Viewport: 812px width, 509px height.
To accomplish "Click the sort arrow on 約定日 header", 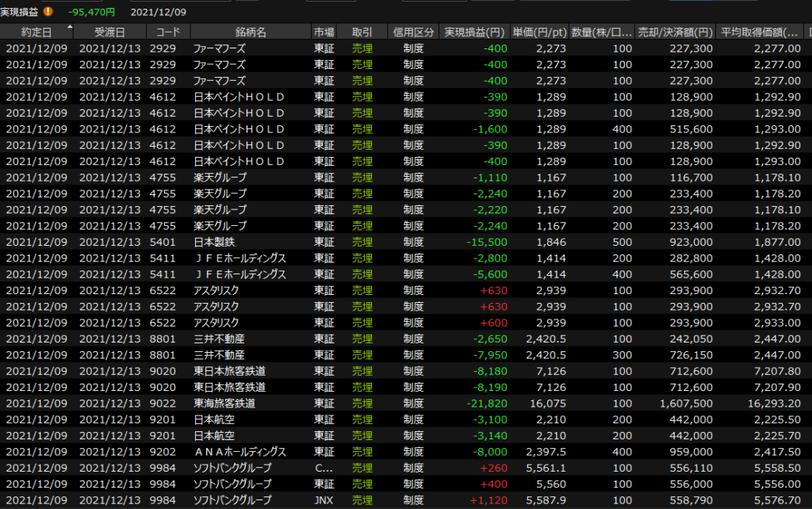I will [x=71, y=27].
